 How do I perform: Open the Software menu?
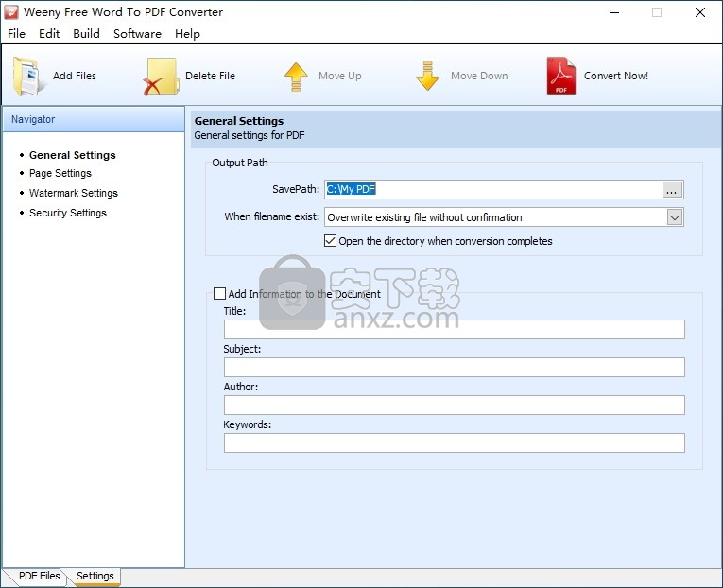[x=137, y=34]
